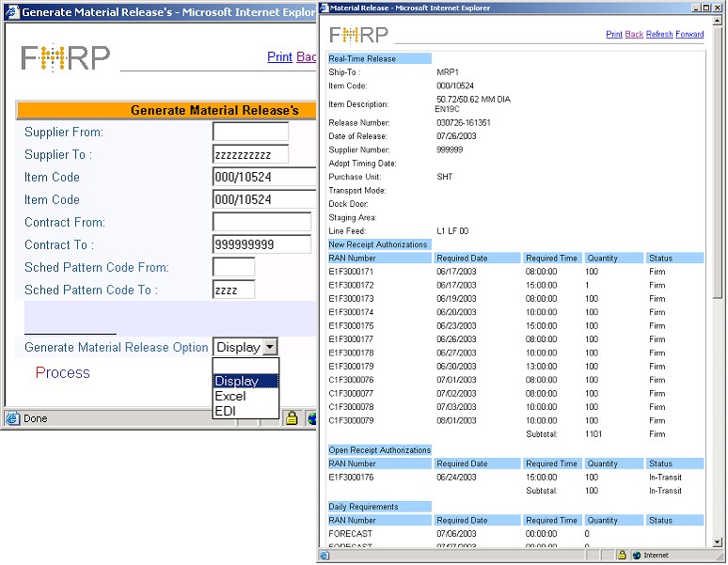Screen dimensions: 728x565
Task: Click the Internet zone globe in Material Release status bar
Action: [637, 555]
